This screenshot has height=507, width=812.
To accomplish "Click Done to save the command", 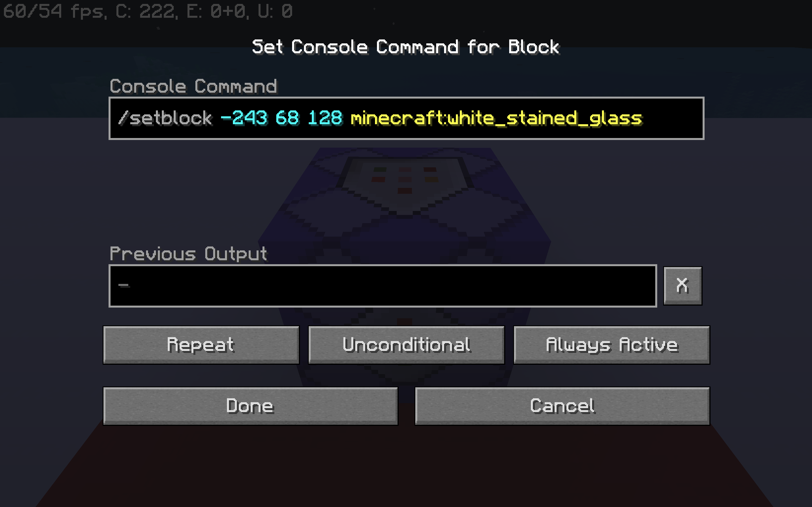I will [x=250, y=405].
